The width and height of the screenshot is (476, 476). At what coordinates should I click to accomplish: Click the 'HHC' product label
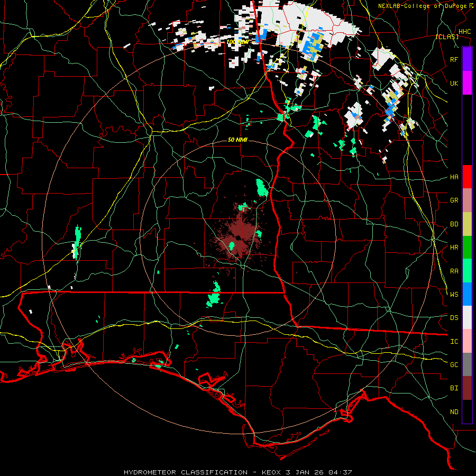click(464, 32)
